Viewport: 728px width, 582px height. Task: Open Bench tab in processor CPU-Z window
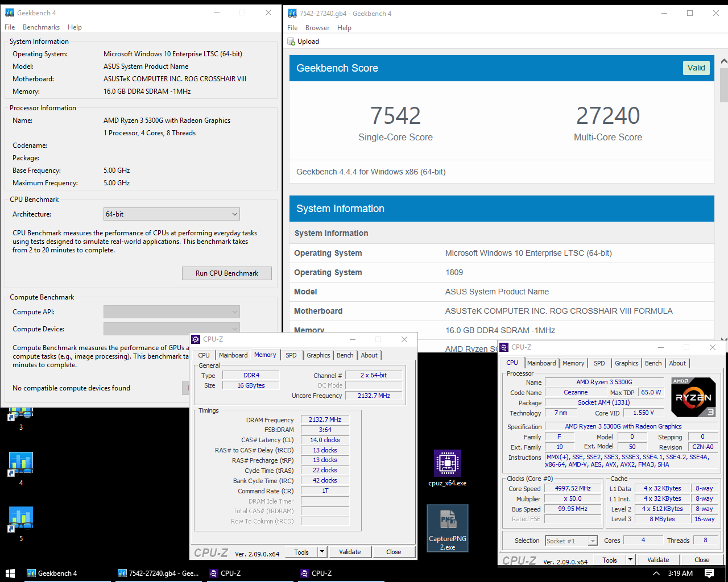coord(653,363)
